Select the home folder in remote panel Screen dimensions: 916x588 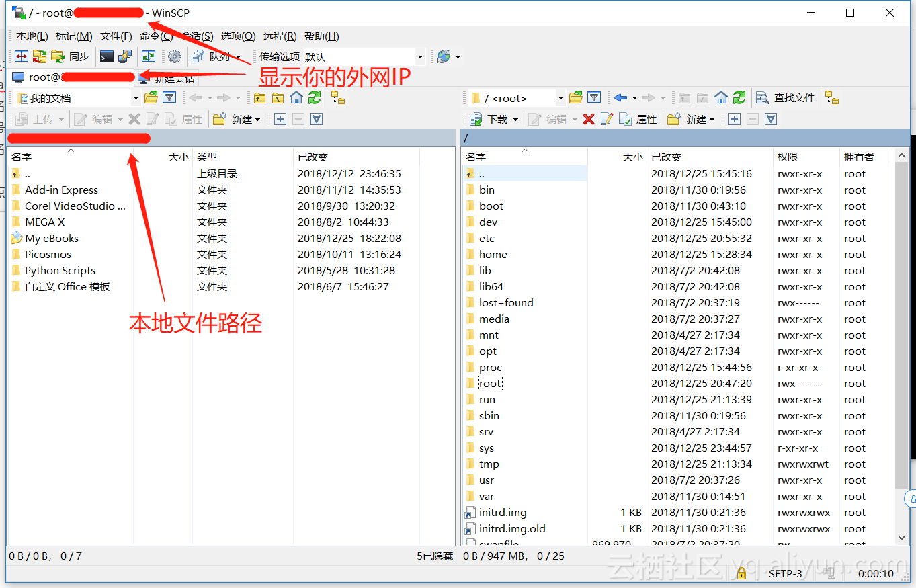pos(493,255)
